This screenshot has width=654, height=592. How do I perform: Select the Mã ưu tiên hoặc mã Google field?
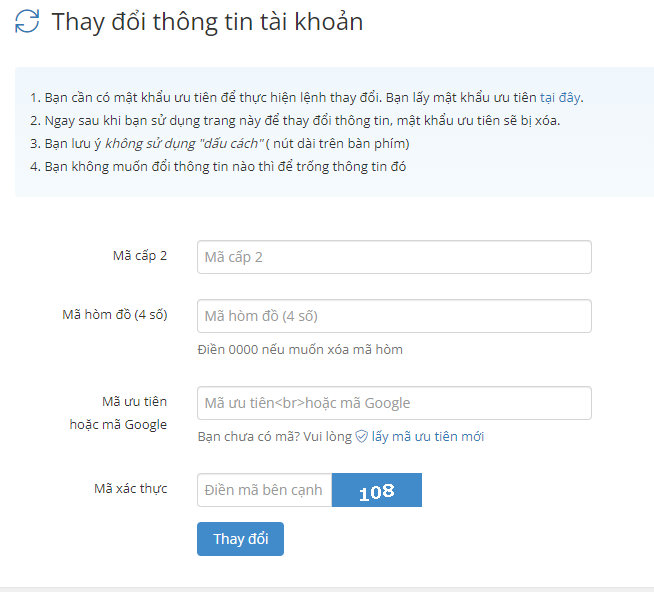point(394,403)
